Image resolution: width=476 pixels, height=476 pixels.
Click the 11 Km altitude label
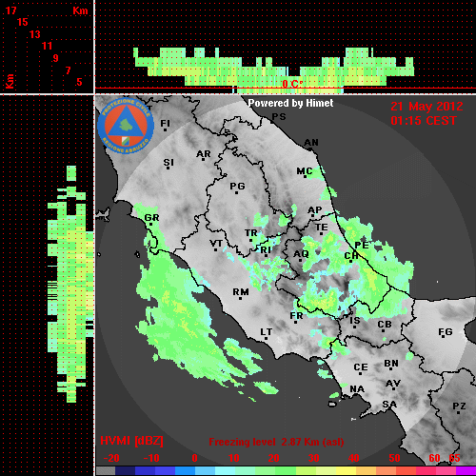point(47,46)
